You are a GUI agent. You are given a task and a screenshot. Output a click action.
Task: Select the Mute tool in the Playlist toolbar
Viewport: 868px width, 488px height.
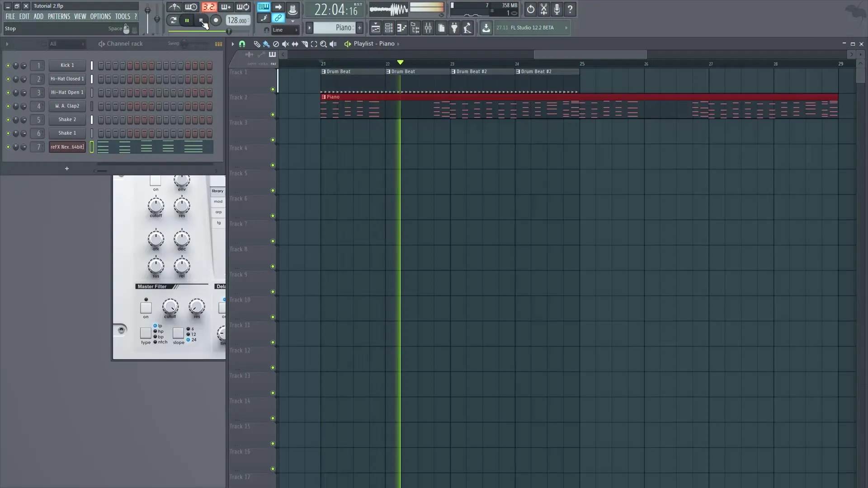(286, 44)
